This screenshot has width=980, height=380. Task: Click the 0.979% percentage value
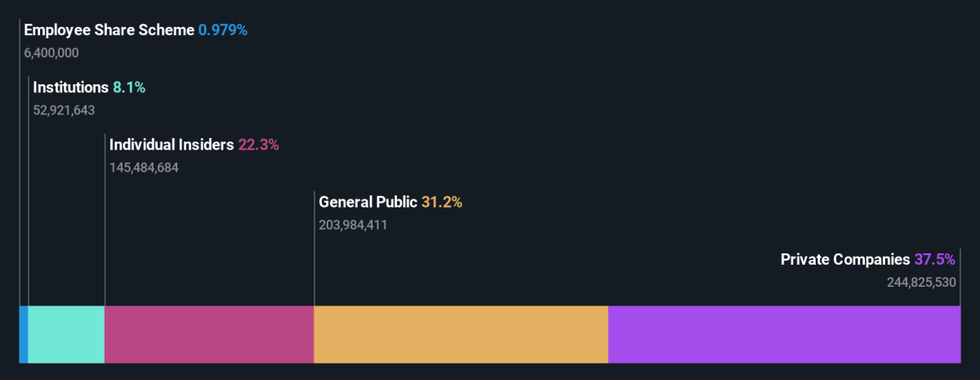[x=223, y=30]
